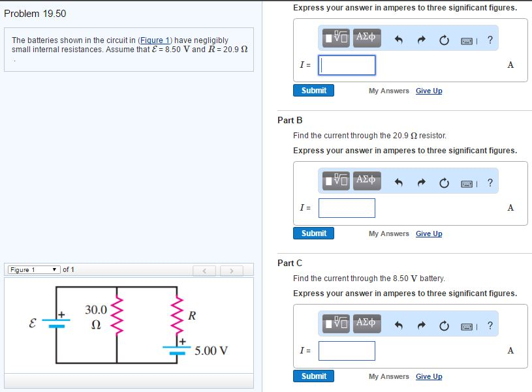Open the math templates palette in Part A

click(331, 38)
